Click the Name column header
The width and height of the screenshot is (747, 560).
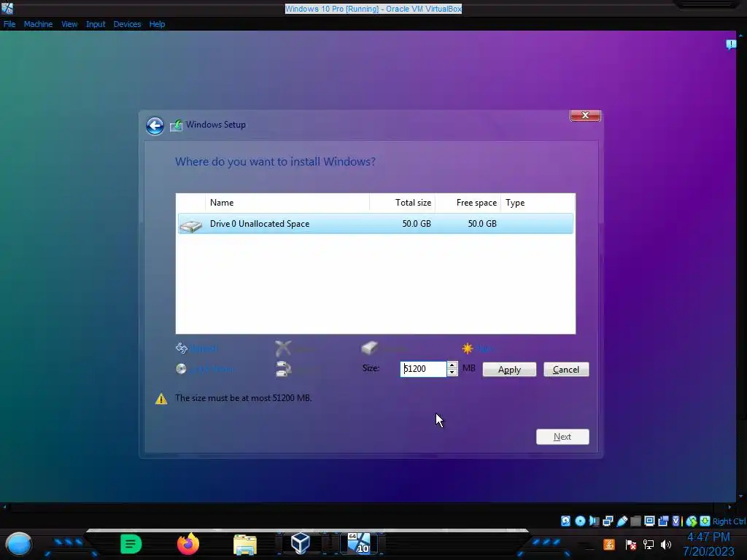point(287,203)
